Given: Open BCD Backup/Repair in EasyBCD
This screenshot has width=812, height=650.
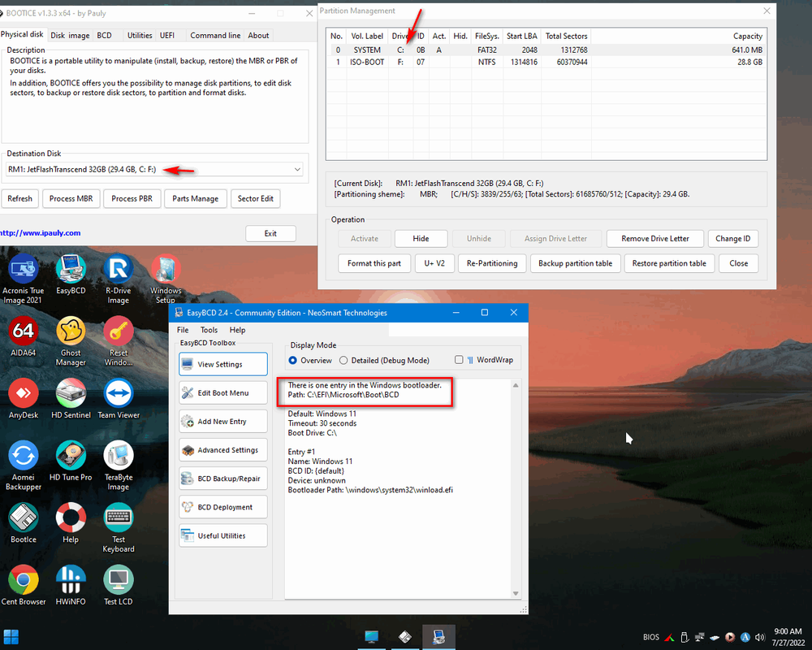Looking at the screenshot, I should pyautogui.click(x=223, y=479).
